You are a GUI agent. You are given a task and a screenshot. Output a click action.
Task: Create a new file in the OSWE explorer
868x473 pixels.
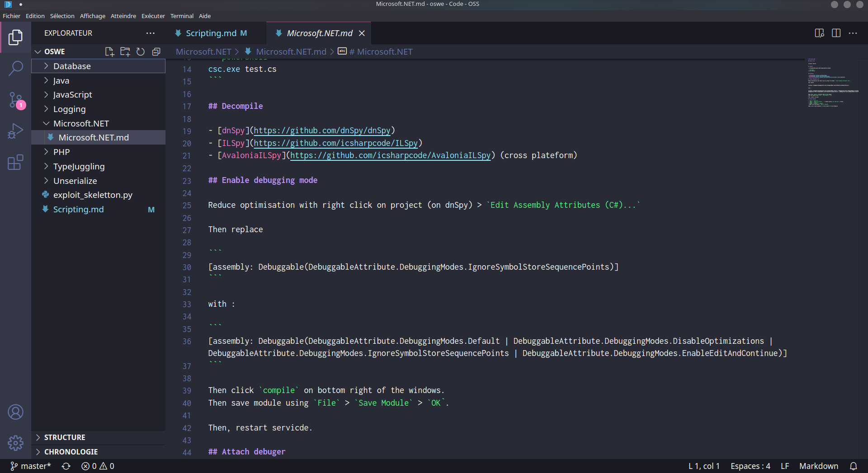(109, 52)
